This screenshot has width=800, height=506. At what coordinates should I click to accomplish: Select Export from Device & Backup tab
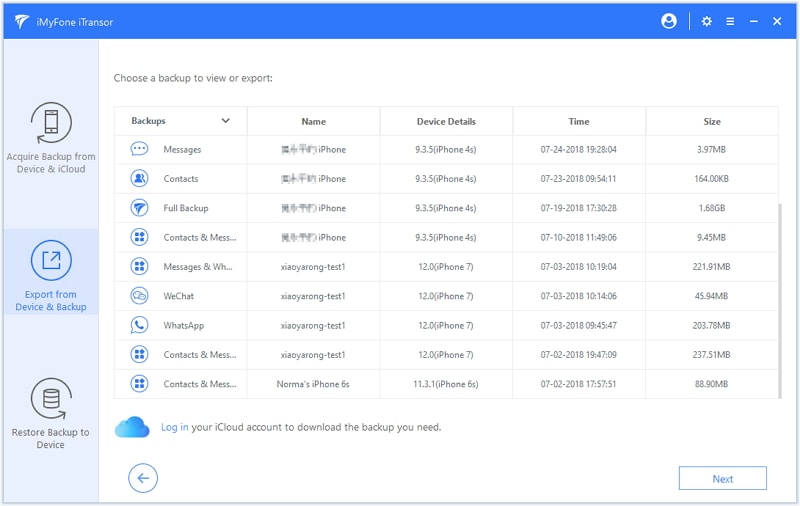51,275
